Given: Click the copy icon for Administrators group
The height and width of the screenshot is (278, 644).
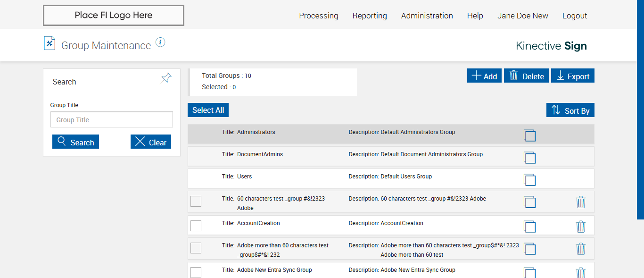Looking at the screenshot, I should 530,135.
